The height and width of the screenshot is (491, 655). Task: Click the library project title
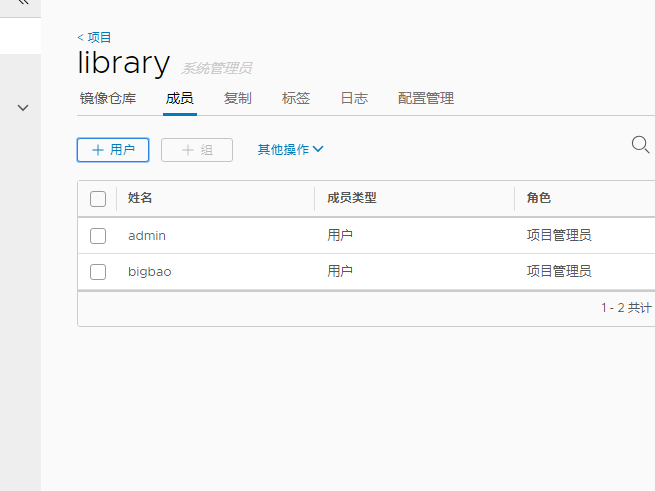(124, 63)
